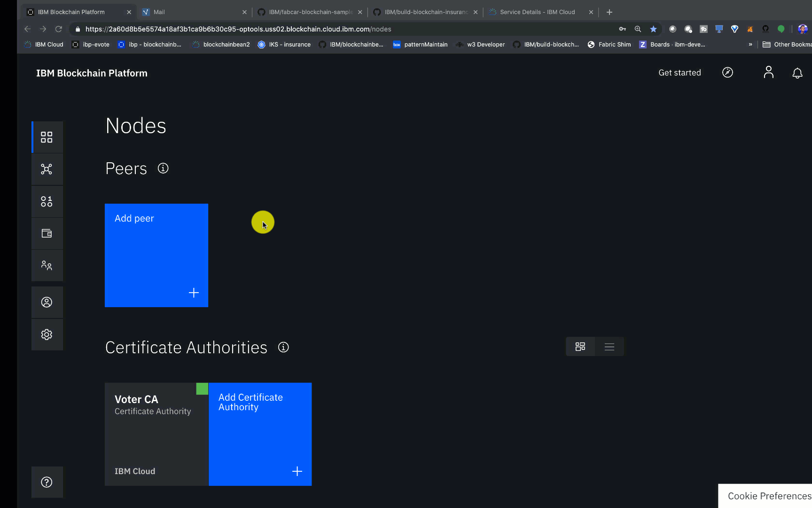This screenshot has height=508, width=812.
Task: Open the Settings gear icon in sidebar
Action: pos(47,334)
